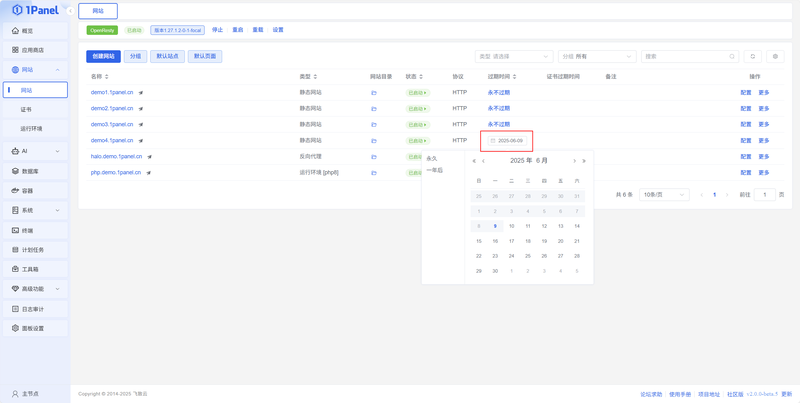Toggle the 已启动 status of demo2.1panel.cn

point(418,109)
